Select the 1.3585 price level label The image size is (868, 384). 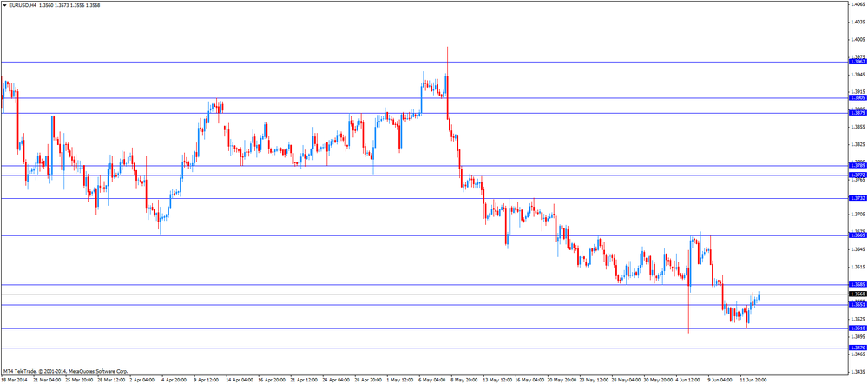click(858, 284)
